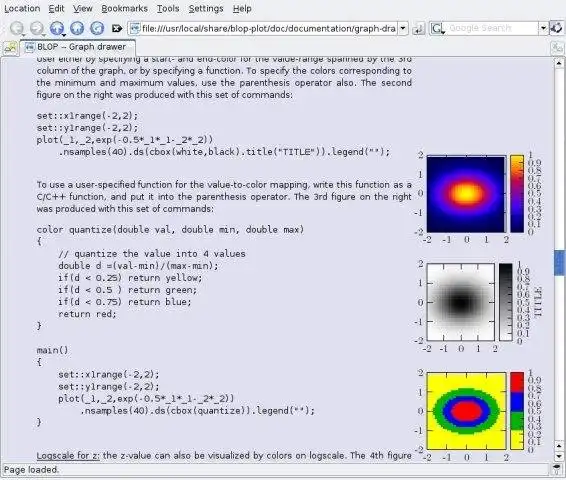This screenshot has height=480, width=566.
Task: Click the grayscale TITLE plot figure
Action: (461, 302)
